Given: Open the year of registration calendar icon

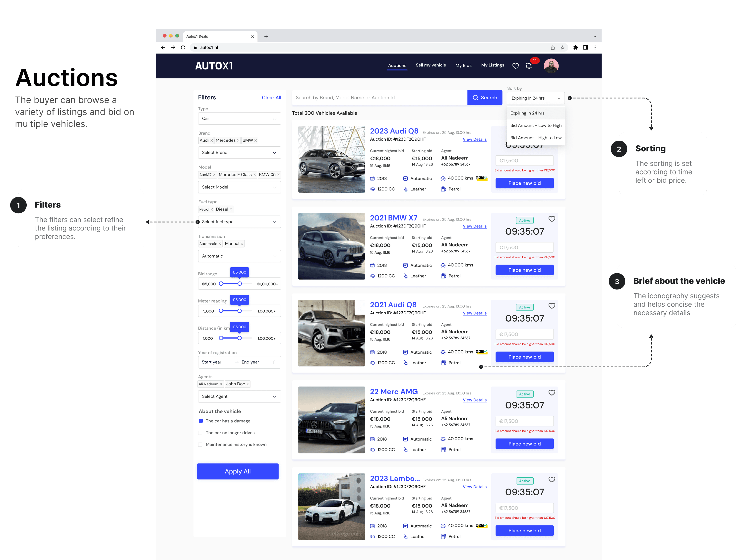Looking at the screenshot, I should tap(275, 362).
